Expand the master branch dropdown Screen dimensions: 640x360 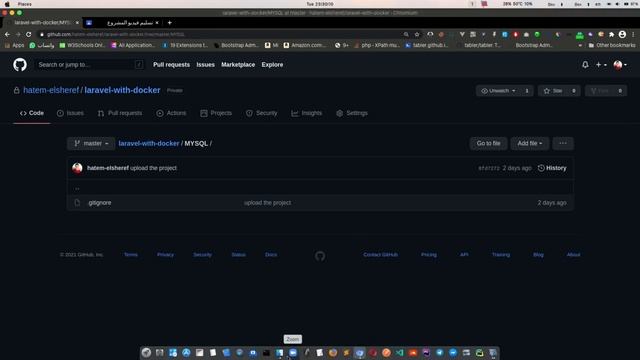tap(91, 143)
